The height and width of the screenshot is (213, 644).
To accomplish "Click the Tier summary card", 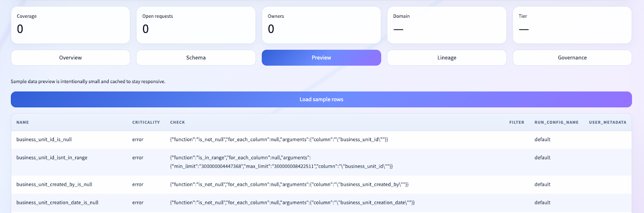I will [572, 25].
